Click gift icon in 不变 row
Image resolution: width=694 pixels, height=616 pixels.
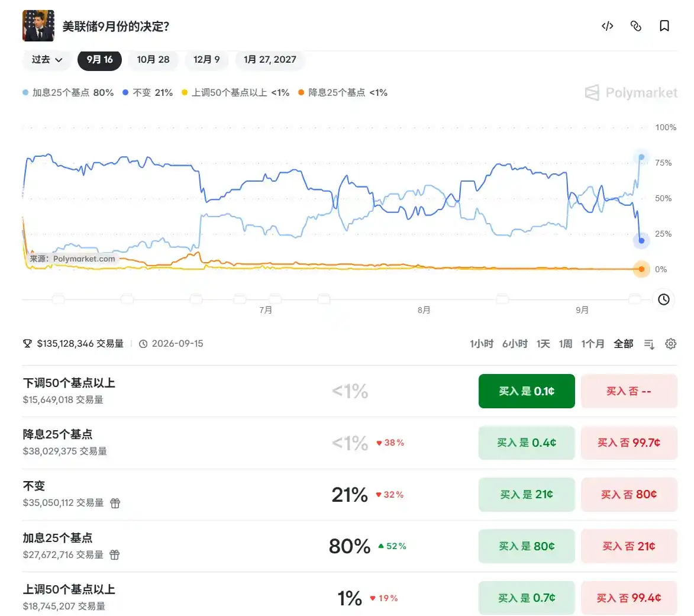[x=115, y=503]
